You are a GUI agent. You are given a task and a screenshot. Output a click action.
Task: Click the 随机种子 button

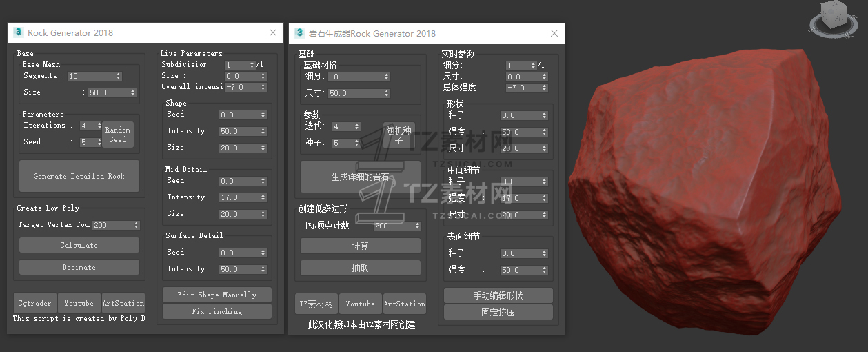tap(399, 135)
